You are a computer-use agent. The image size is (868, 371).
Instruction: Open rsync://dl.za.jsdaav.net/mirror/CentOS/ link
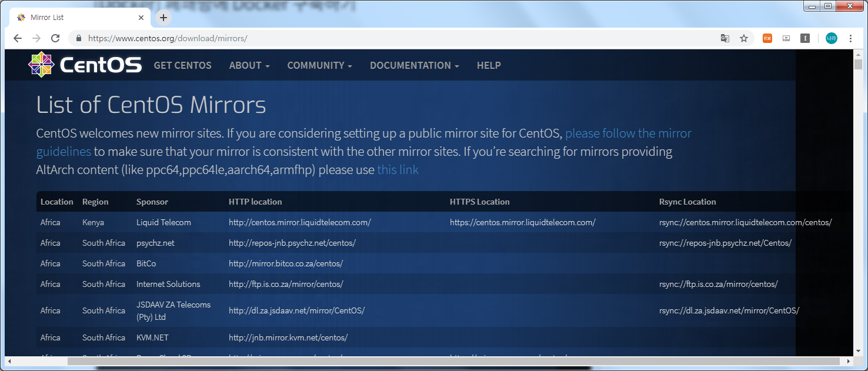729,310
